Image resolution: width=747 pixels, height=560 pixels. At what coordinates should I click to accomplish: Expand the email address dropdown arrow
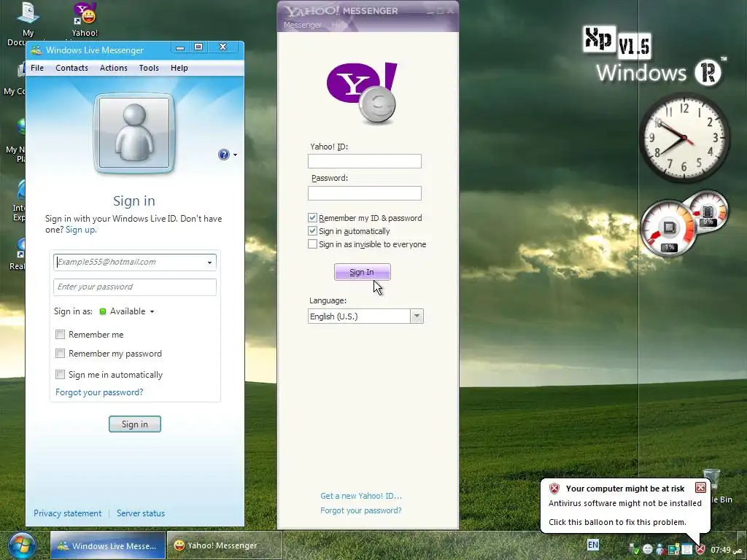209,262
